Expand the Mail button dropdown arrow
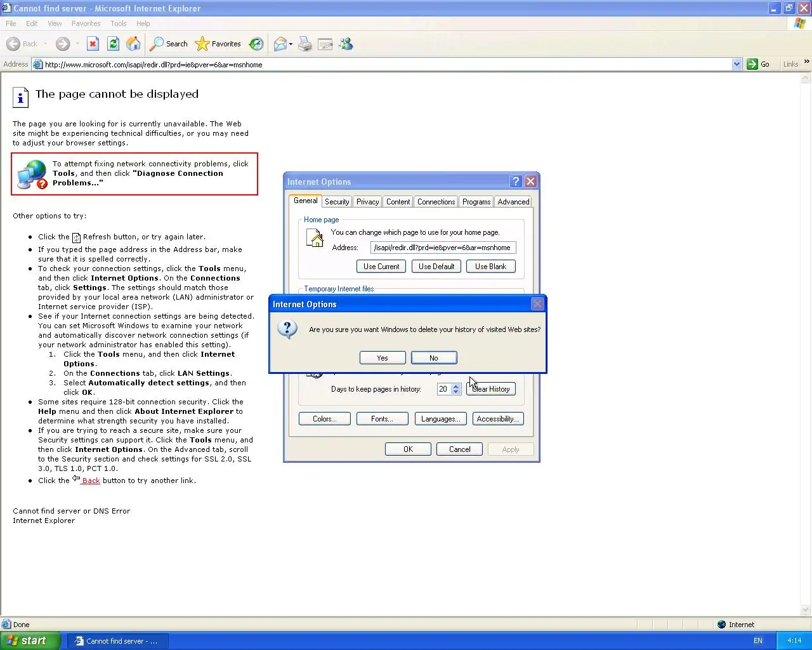Screen dimensions: 812x650 coord(291,44)
